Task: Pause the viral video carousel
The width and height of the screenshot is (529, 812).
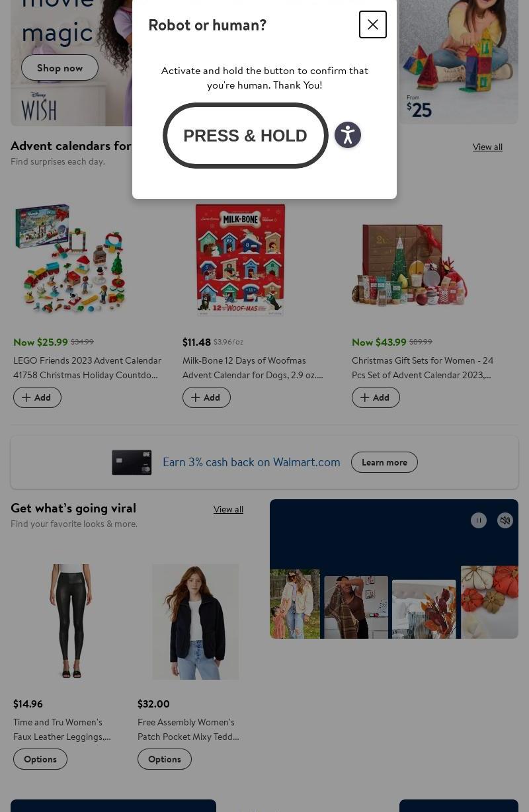Action: (x=479, y=520)
